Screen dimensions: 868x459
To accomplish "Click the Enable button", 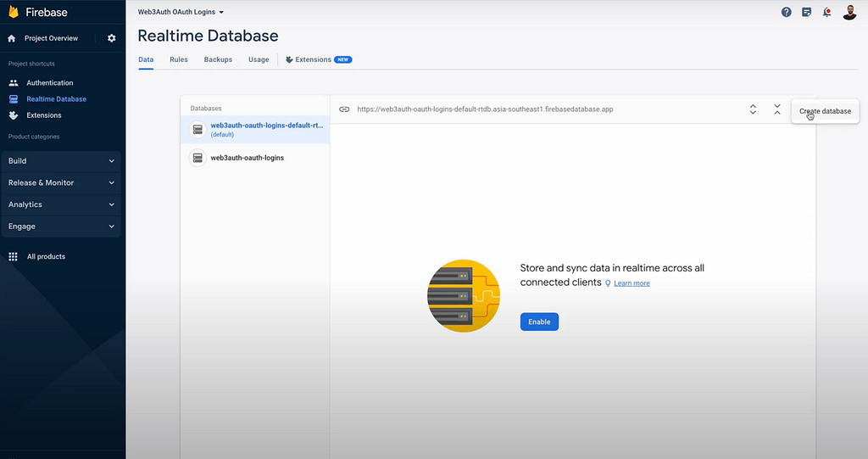I will (x=539, y=322).
